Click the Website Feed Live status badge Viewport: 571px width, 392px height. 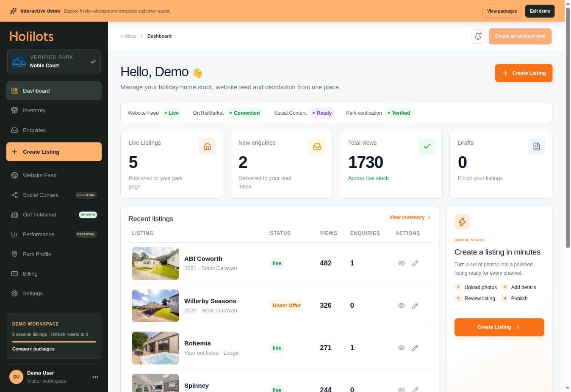click(x=172, y=113)
